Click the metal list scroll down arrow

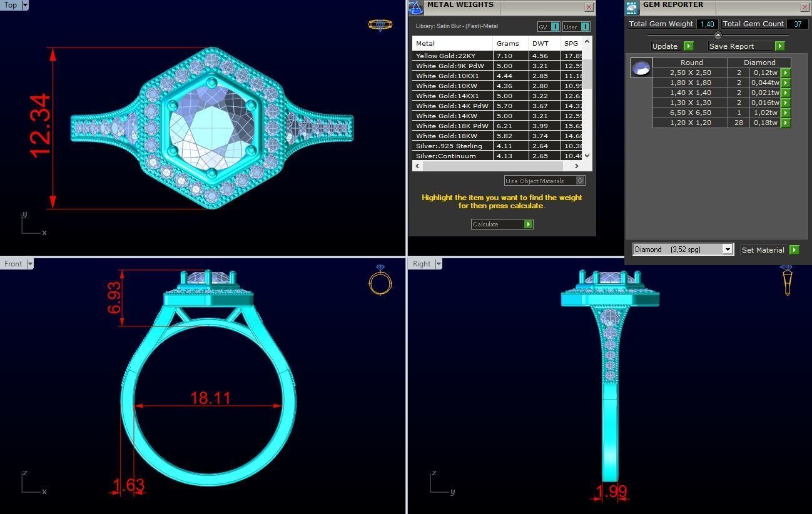(x=587, y=156)
